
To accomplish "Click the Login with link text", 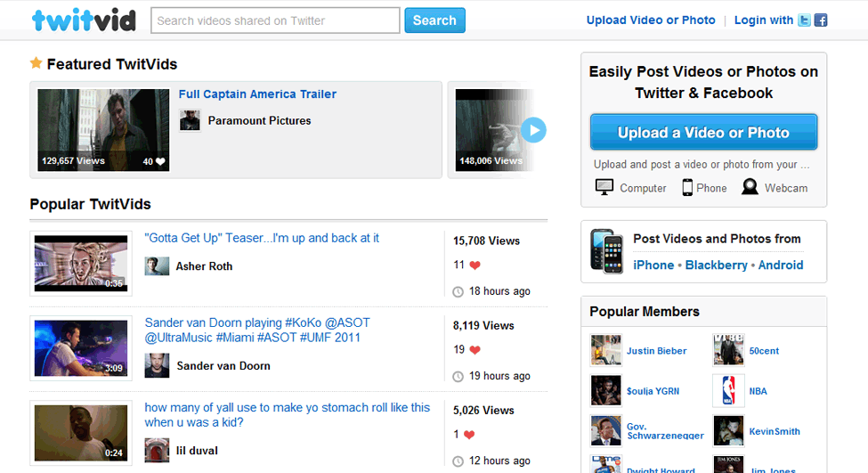I will (763, 20).
